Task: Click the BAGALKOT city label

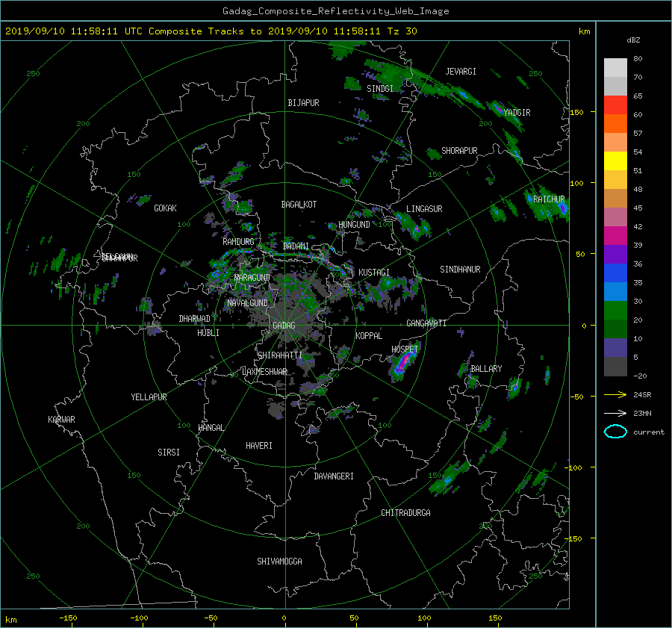Action: (x=299, y=205)
